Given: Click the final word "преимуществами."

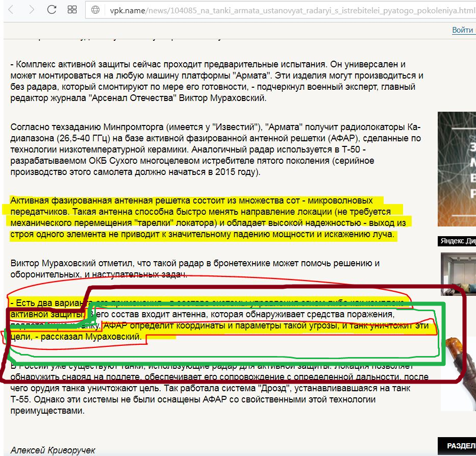Looking at the screenshot, I should tap(47, 411).
